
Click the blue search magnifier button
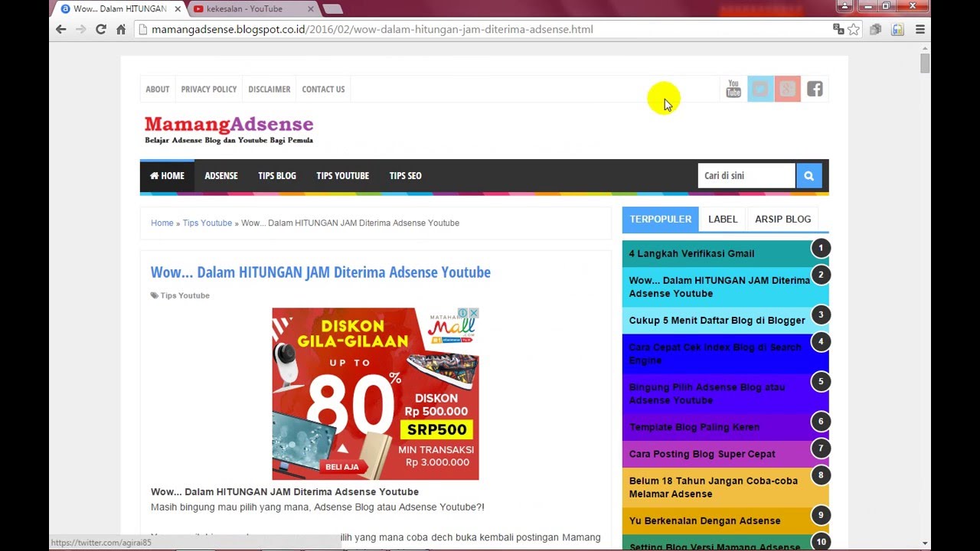(x=808, y=175)
